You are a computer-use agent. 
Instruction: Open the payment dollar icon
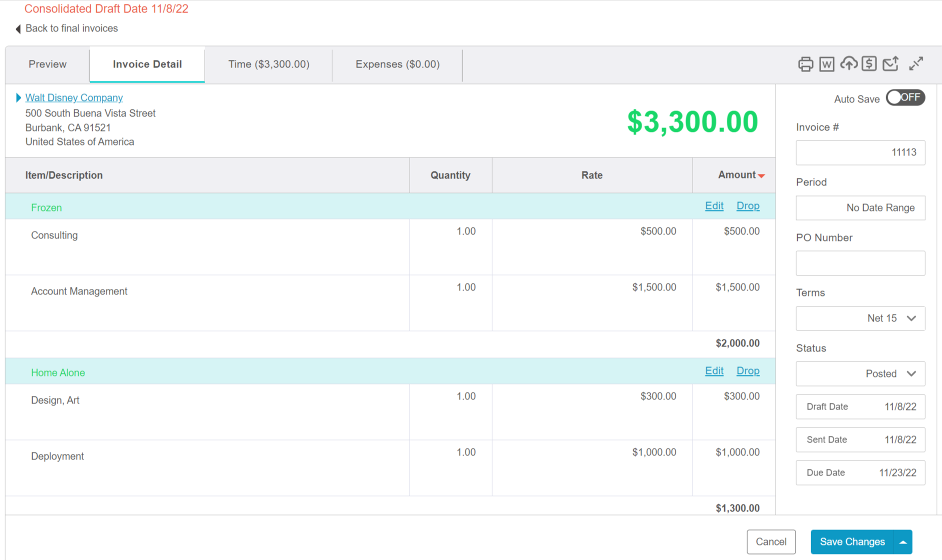[x=869, y=63]
